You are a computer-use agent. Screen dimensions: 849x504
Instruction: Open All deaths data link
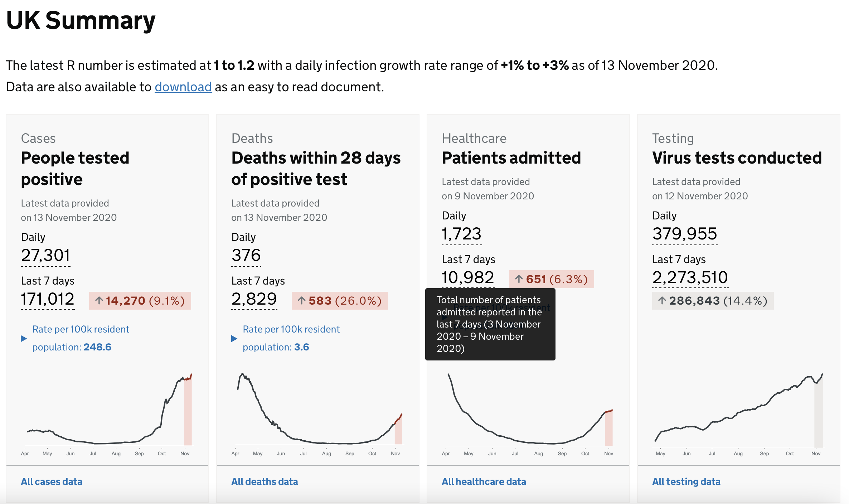pos(265,482)
